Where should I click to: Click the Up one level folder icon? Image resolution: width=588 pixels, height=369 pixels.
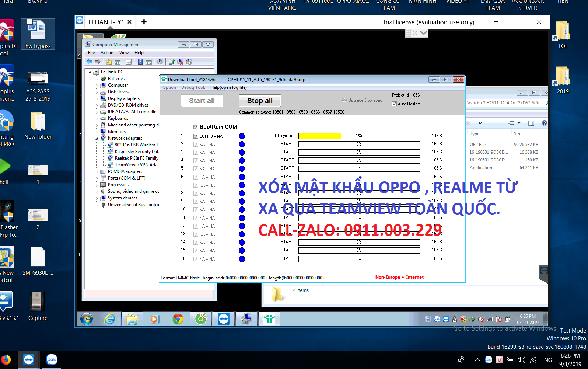coord(109,62)
